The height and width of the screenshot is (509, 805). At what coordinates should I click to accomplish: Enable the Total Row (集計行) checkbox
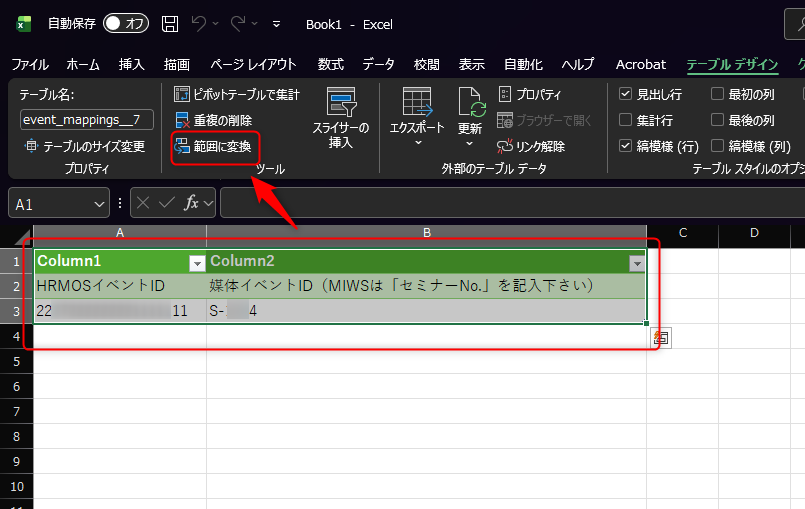[625, 120]
